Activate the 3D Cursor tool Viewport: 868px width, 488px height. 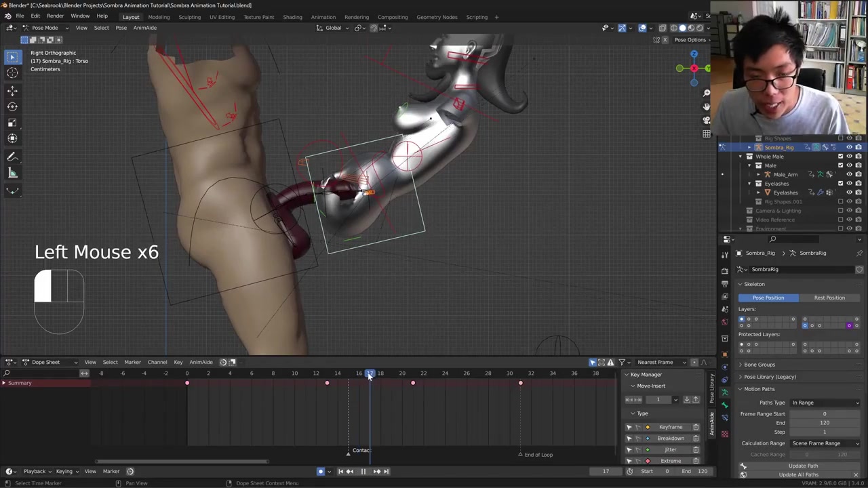coord(12,73)
